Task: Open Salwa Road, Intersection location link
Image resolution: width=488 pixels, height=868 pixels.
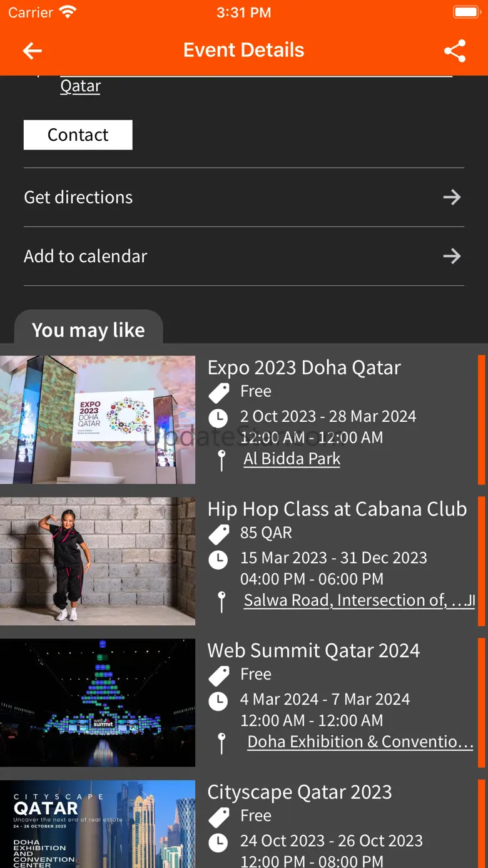Action: click(359, 600)
